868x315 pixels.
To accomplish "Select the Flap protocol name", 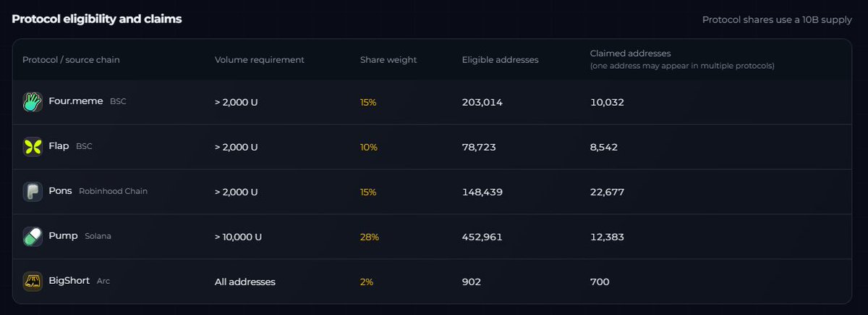I will tap(59, 146).
